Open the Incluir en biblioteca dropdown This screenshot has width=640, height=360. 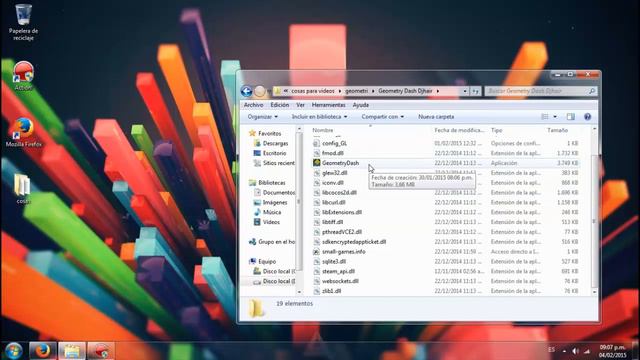[x=319, y=117]
